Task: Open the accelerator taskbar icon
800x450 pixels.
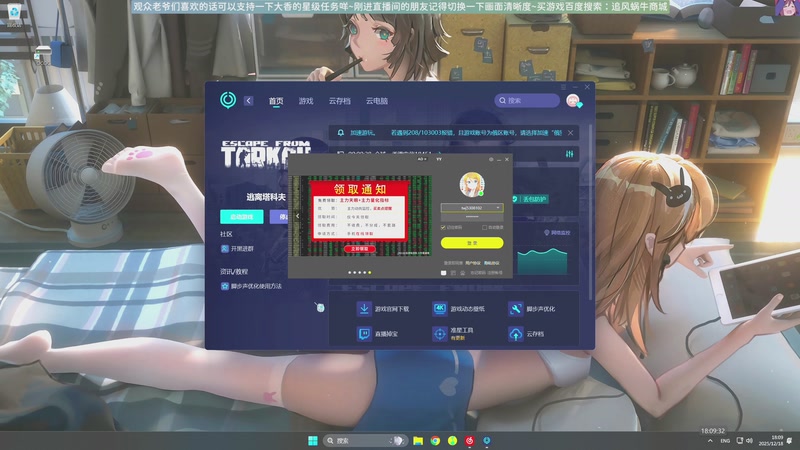Action: [x=487, y=440]
